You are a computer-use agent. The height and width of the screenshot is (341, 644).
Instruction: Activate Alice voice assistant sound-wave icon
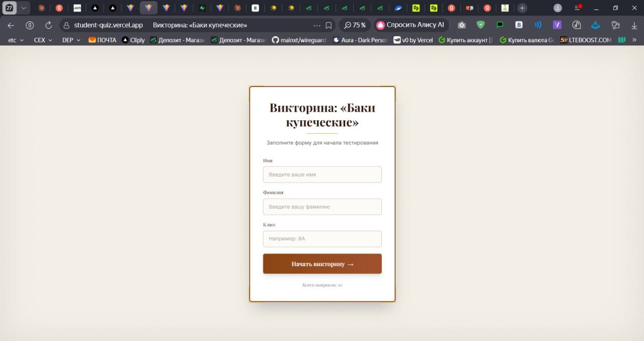(538, 25)
